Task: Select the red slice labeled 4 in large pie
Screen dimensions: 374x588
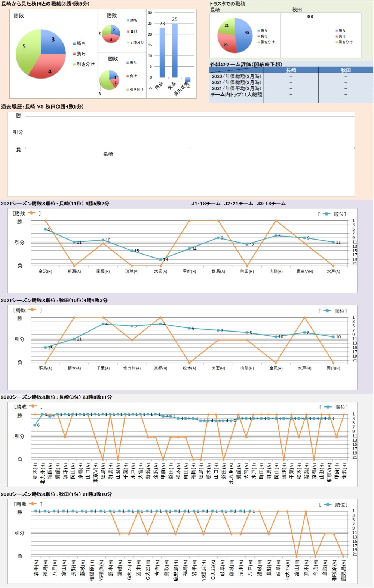Action: click(x=49, y=67)
